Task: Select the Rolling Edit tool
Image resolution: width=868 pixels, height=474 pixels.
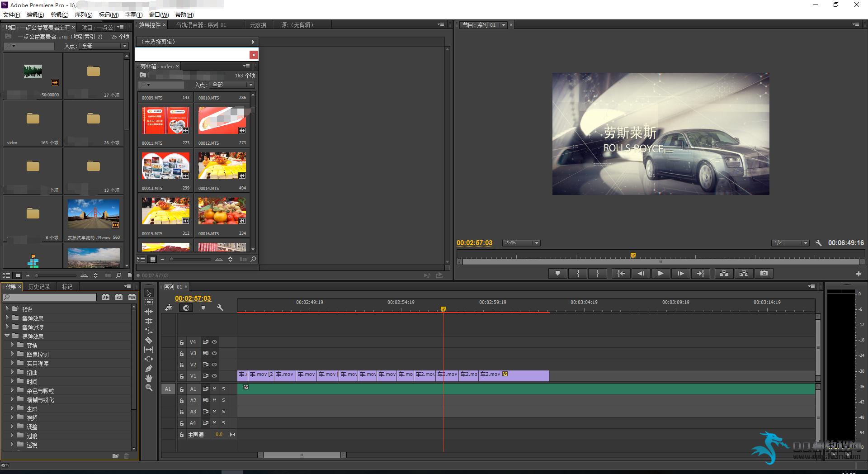Action: tap(149, 321)
